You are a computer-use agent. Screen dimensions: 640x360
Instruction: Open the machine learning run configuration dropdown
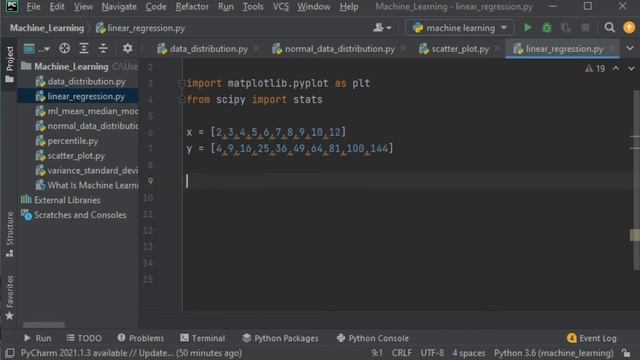(460, 28)
